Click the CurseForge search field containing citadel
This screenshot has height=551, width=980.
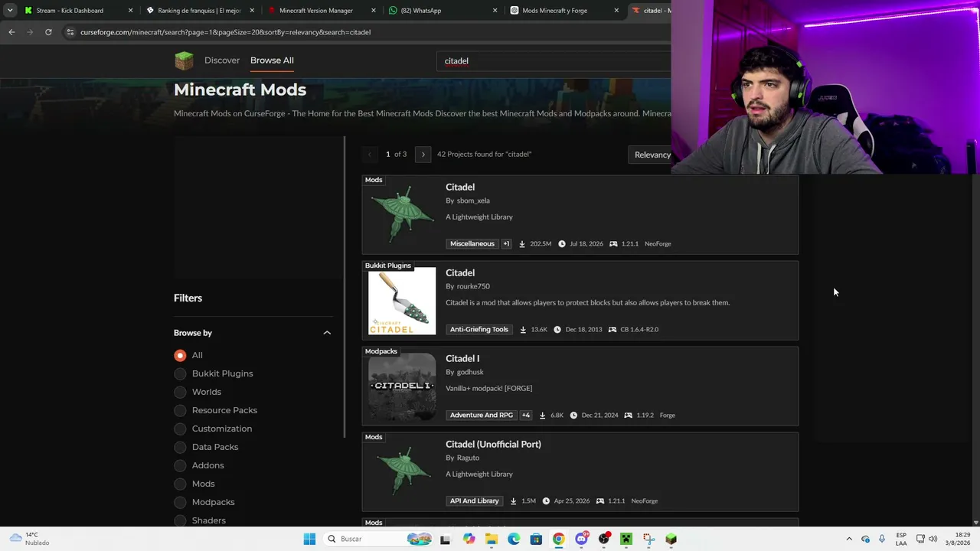tap(554, 61)
